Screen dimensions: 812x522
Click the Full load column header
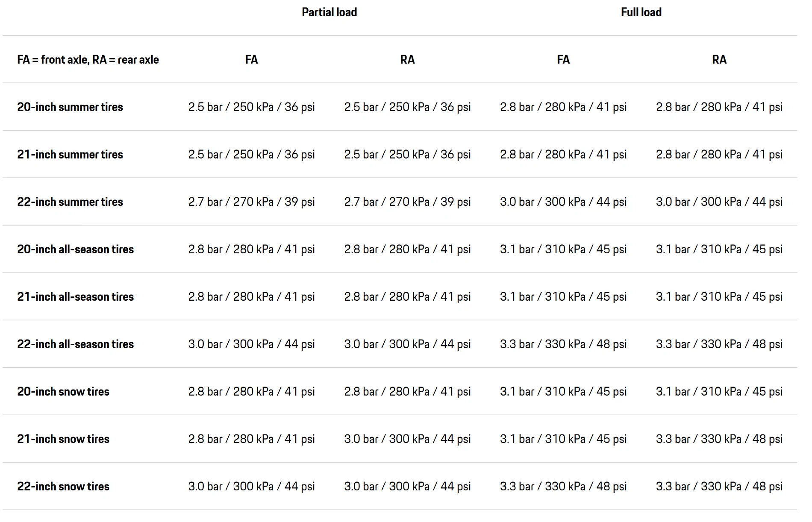(641, 12)
